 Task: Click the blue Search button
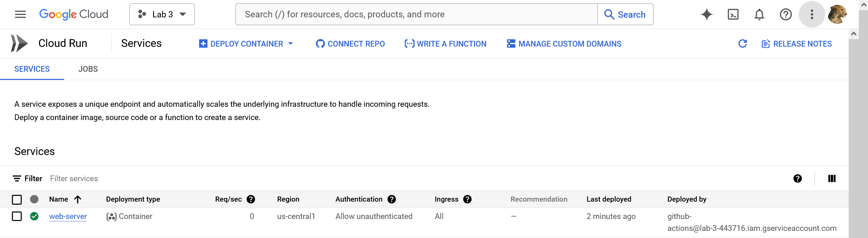[x=625, y=14]
